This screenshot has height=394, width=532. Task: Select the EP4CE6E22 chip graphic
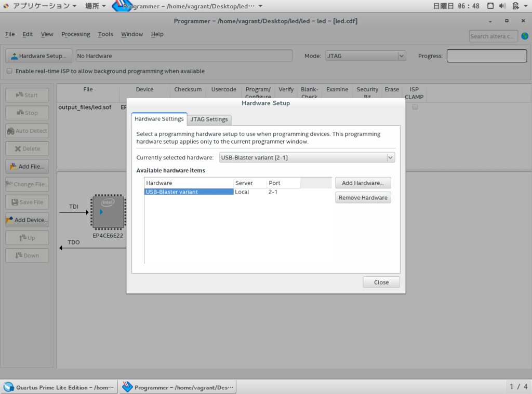[108, 212]
